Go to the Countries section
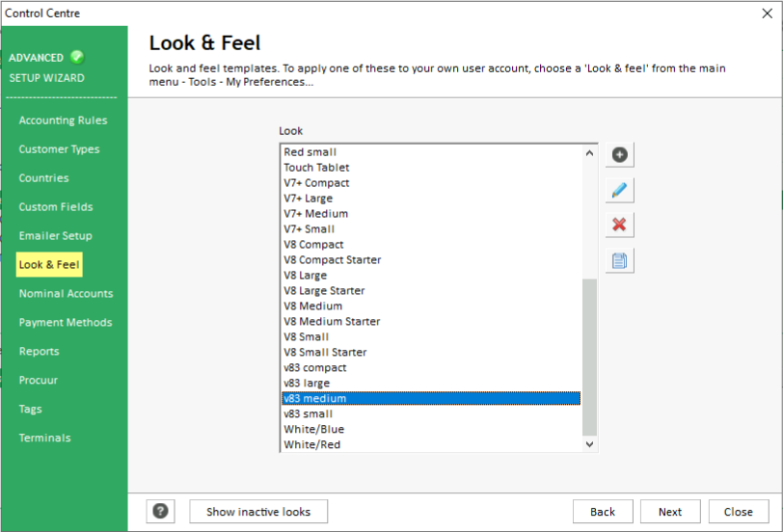Screen dimensions: 783x532 pyautogui.click(x=44, y=178)
